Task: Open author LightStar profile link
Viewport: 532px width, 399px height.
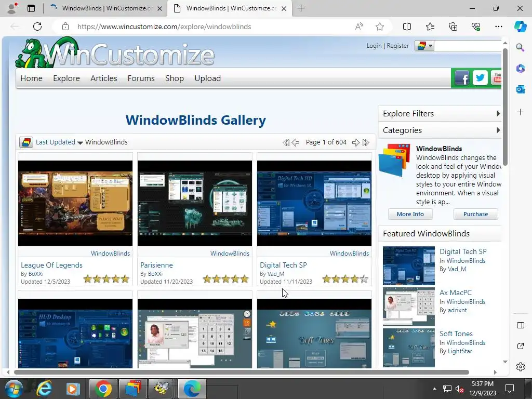Action: 460,351
